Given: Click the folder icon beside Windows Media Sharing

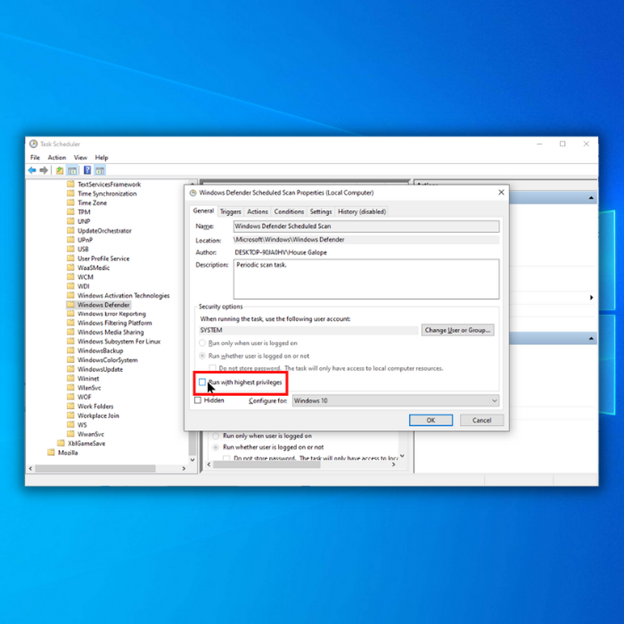Looking at the screenshot, I should 70,332.
